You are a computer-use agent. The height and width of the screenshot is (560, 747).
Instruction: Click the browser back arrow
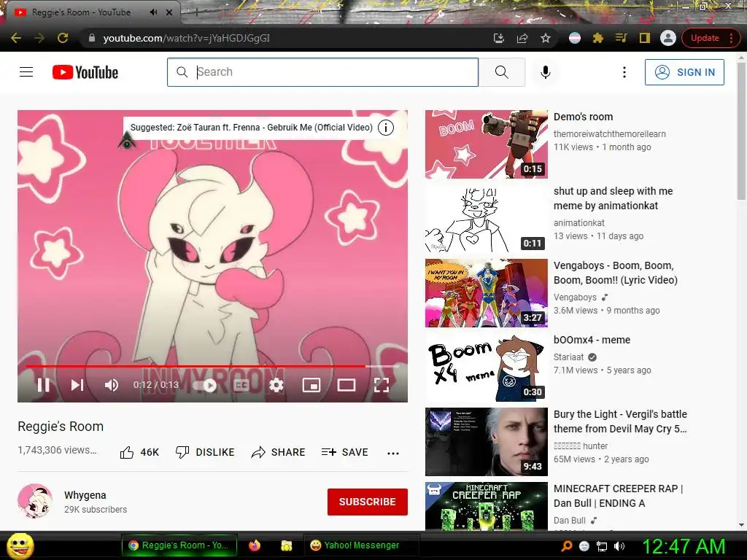16,38
